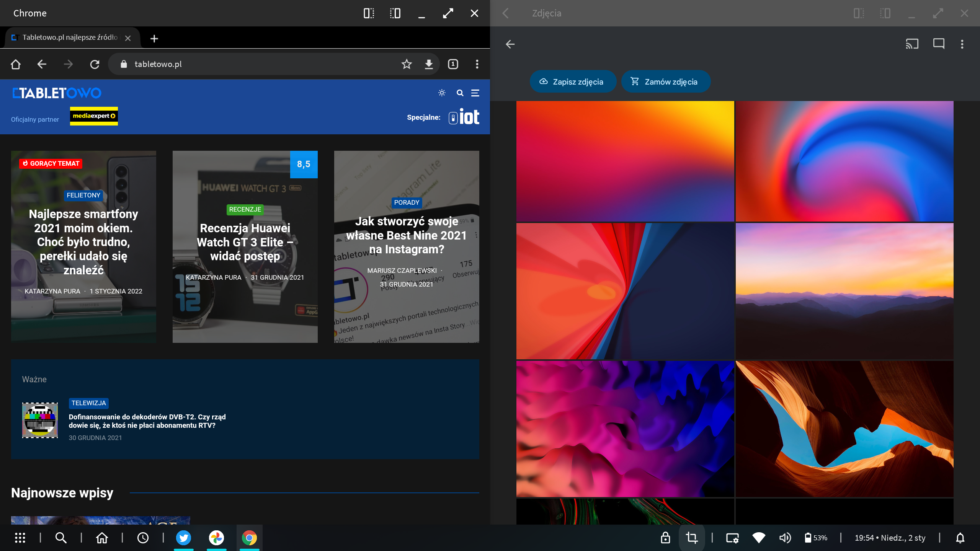
Task: Open pink-purple liquid wallpaper photo
Action: [625, 429]
